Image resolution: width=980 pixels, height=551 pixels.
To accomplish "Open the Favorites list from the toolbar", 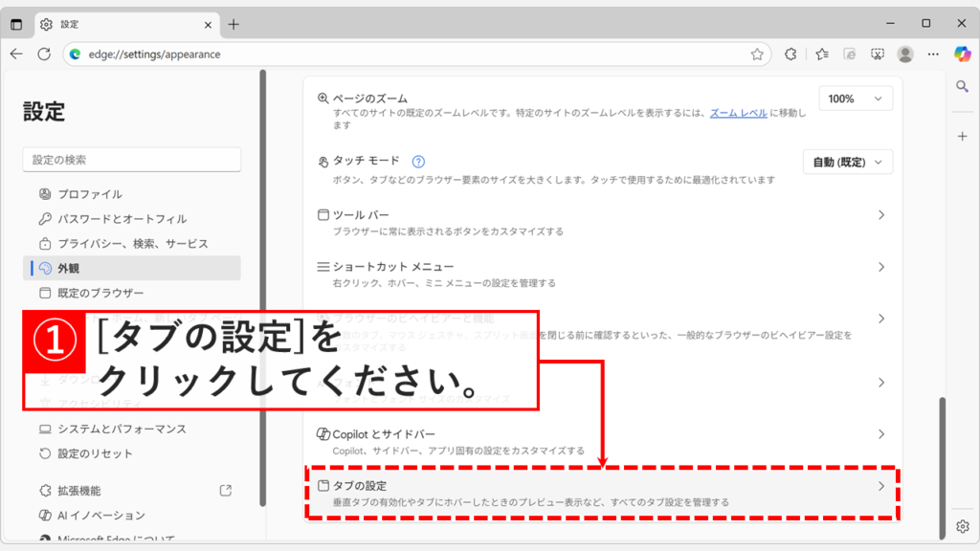I will (821, 55).
